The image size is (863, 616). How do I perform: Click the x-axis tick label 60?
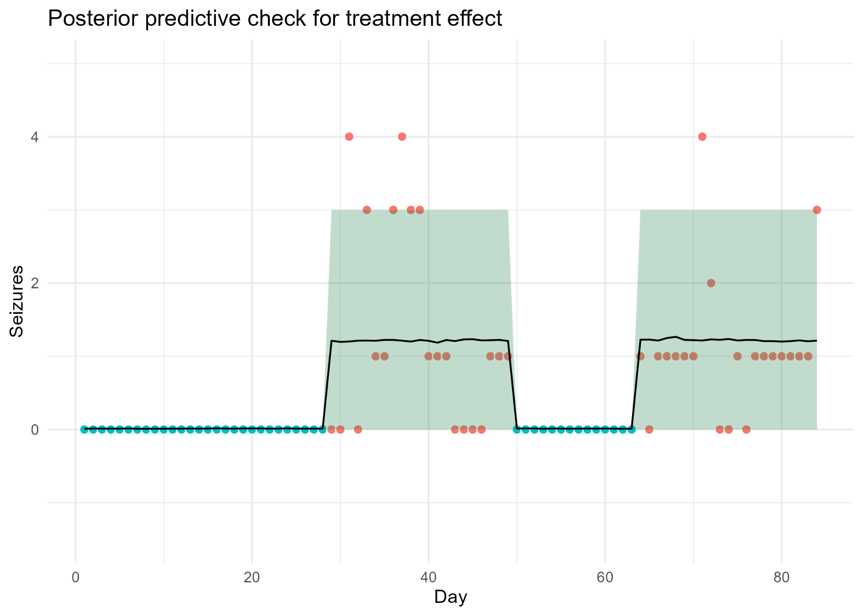(x=605, y=578)
